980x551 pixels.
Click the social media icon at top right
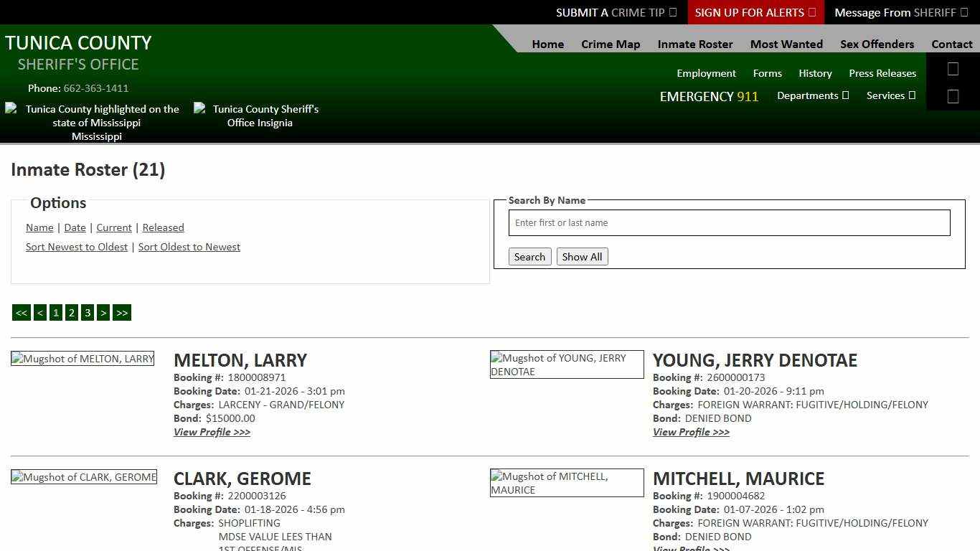coord(953,69)
